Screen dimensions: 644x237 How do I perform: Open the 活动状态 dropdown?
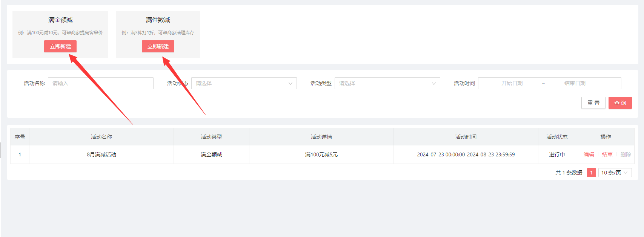(244, 83)
